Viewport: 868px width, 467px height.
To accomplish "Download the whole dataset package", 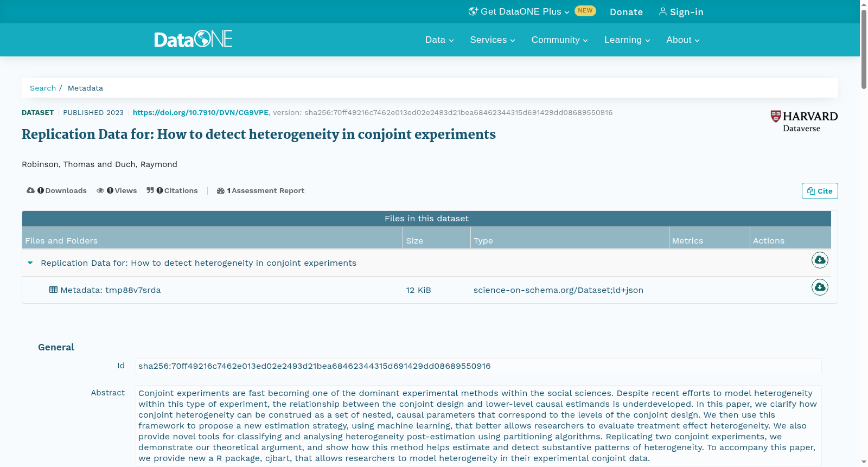I will [x=820, y=260].
